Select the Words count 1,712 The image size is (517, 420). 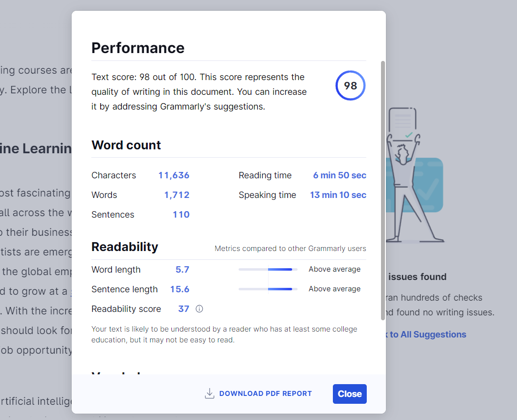click(177, 195)
